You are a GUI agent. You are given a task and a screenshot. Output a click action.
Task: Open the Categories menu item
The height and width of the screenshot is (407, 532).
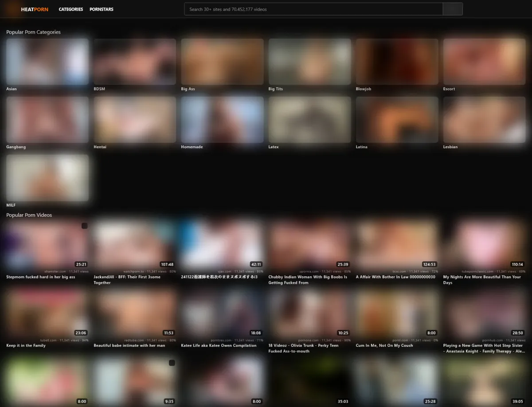click(70, 9)
